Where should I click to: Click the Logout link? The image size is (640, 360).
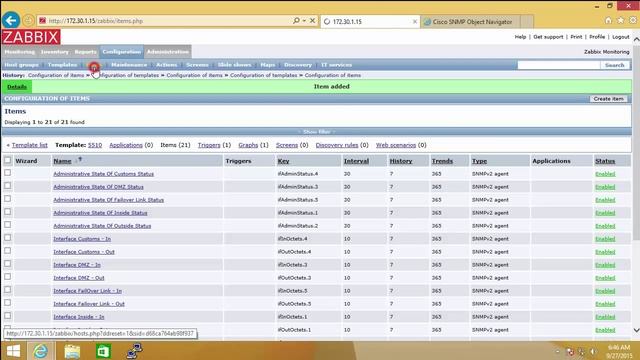point(621,37)
